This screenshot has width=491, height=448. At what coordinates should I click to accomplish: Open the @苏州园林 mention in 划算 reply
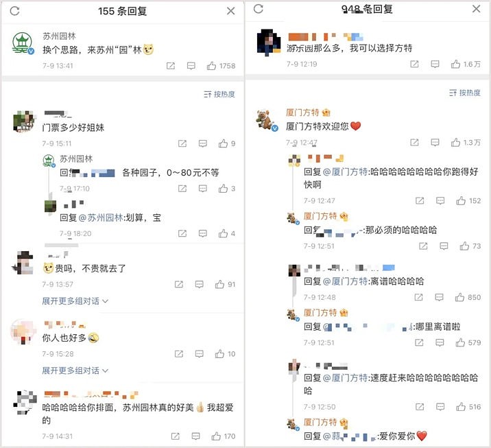[101, 217]
